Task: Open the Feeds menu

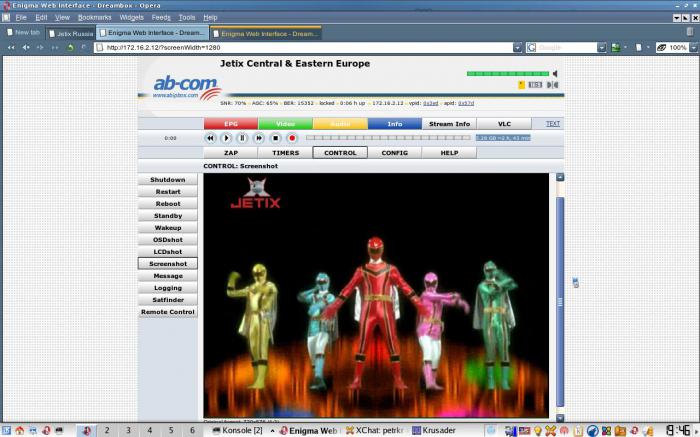Action: pos(161,17)
